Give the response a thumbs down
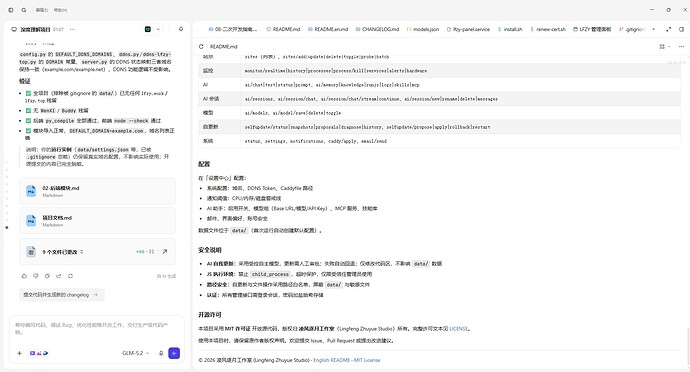Screen dimensions: 690x372 coord(36,276)
